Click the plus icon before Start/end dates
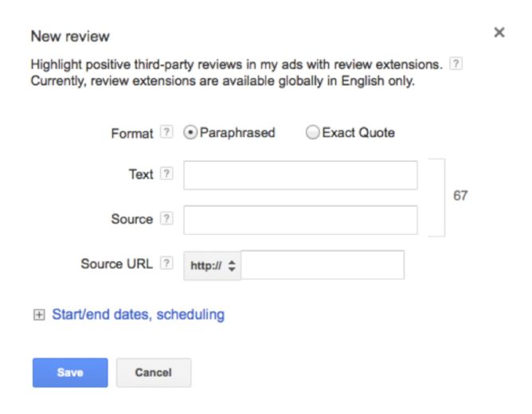 coord(39,314)
